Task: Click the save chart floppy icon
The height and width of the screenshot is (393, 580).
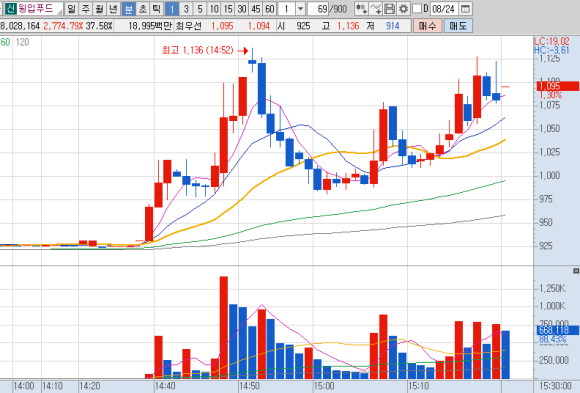Action: point(389,9)
